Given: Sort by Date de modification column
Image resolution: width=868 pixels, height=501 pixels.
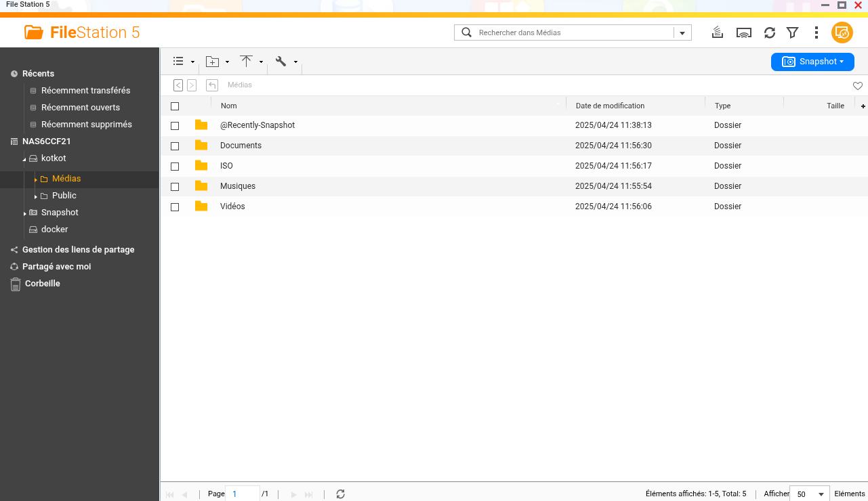Looking at the screenshot, I should pos(610,106).
